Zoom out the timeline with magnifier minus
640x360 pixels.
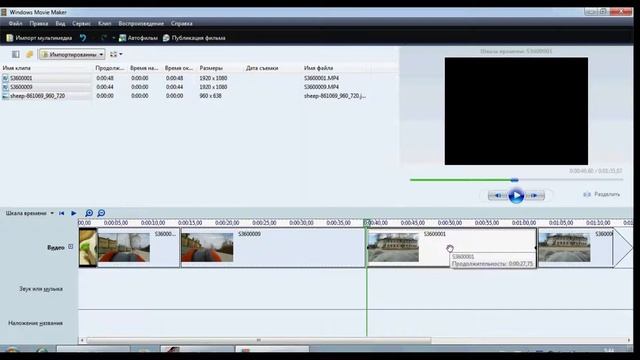click(x=101, y=213)
